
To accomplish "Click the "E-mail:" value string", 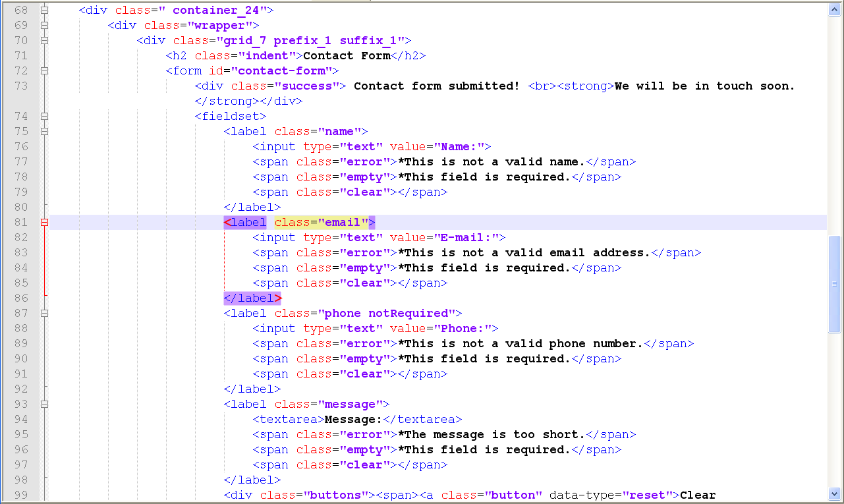I will point(469,238).
